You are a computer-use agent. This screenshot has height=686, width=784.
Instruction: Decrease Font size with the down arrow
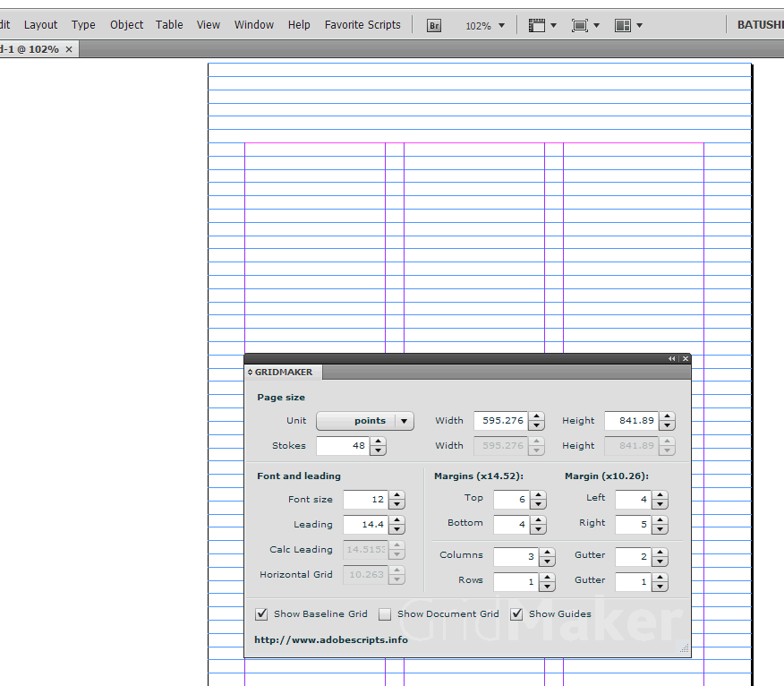click(397, 504)
